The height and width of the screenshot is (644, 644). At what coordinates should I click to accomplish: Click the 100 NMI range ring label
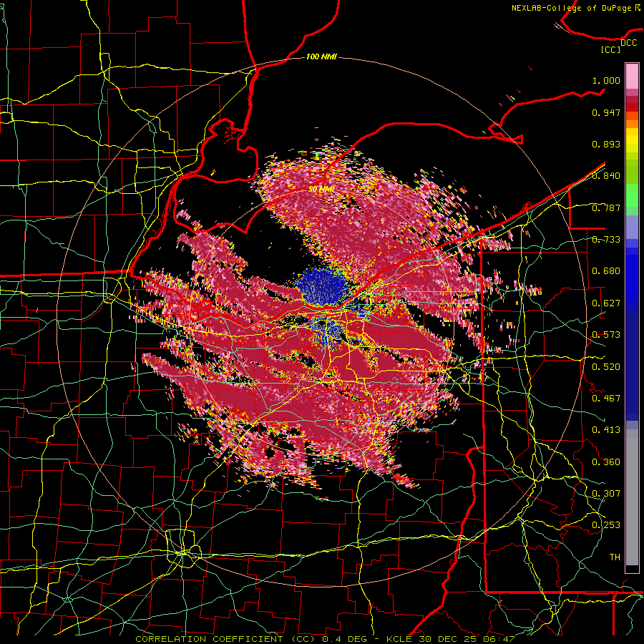pyautogui.click(x=321, y=57)
